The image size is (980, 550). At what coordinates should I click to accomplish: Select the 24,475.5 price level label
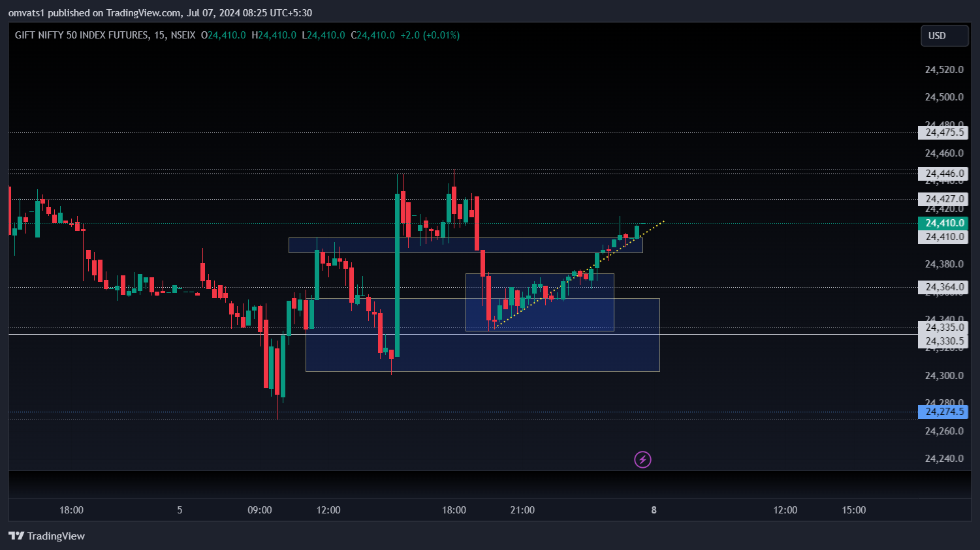coord(943,132)
